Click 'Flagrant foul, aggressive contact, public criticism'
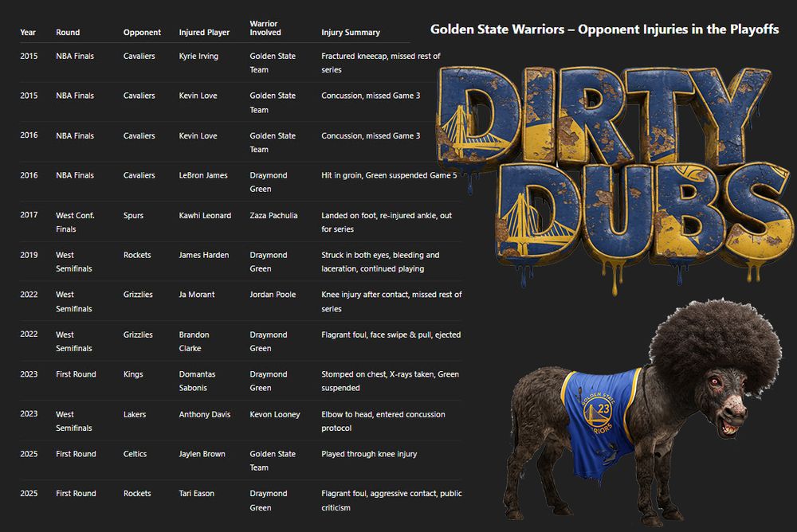797x532 pixels. pos(391,500)
